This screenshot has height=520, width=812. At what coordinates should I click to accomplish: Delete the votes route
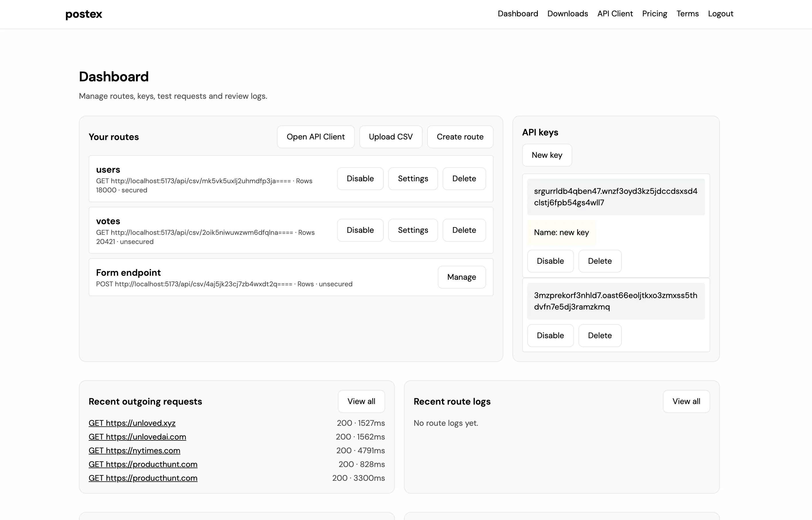[x=464, y=230]
